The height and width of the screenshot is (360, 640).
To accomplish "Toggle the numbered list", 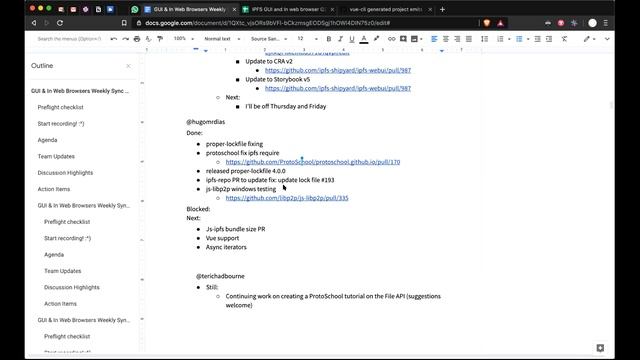I will pos(500,39).
